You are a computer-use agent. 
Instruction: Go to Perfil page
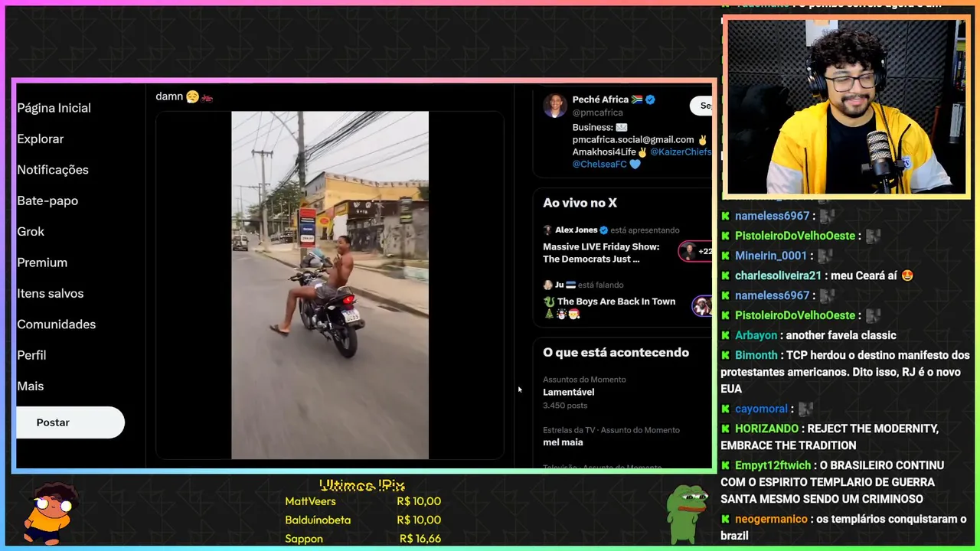(x=31, y=355)
